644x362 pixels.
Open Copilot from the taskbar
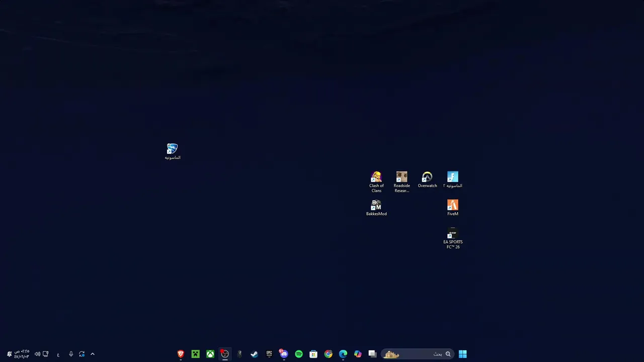click(x=358, y=354)
